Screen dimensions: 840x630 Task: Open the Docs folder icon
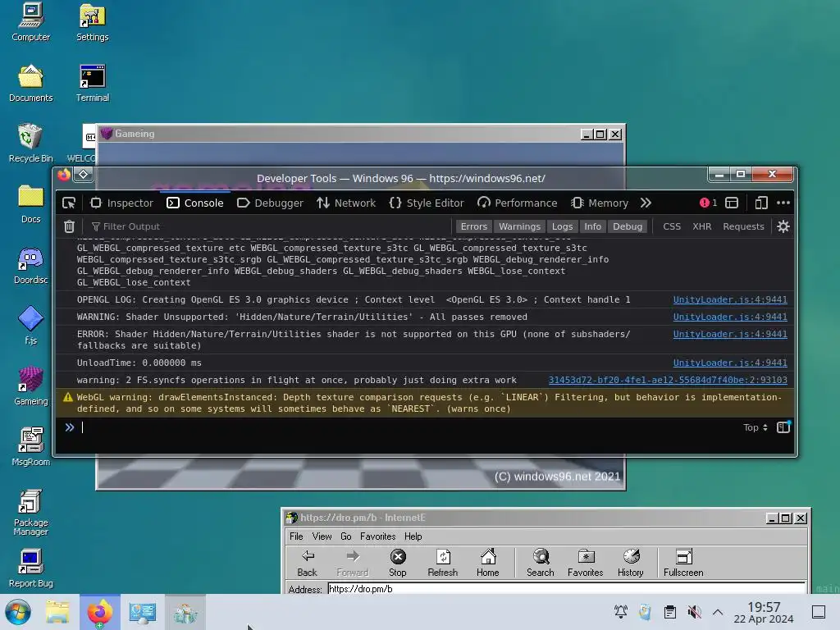(x=30, y=204)
